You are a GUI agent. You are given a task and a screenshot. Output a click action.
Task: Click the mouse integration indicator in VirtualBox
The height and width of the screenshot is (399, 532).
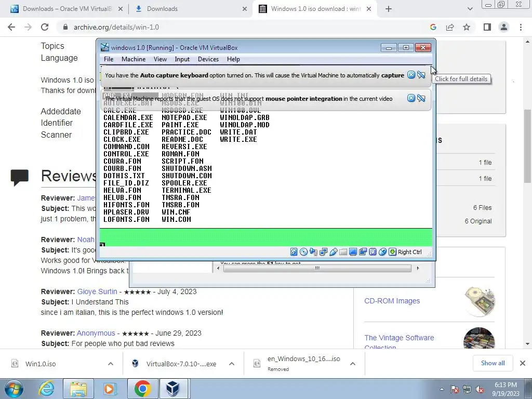[x=382, y=252]
